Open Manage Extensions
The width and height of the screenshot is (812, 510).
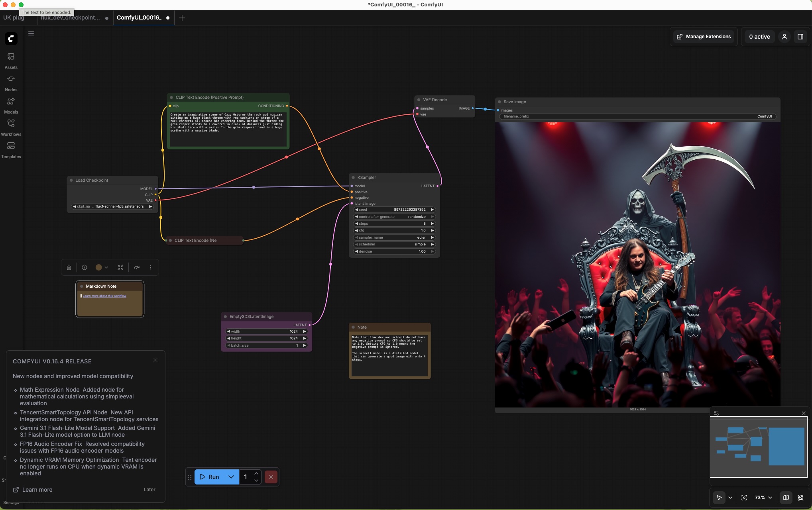point(703,36)
